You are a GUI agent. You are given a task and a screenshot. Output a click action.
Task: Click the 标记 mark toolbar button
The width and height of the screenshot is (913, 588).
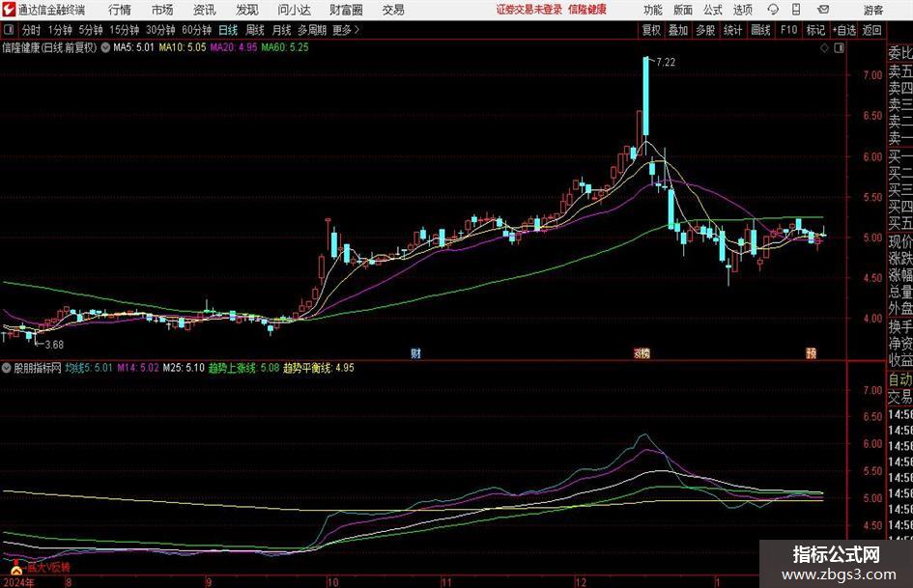pos(815,30)
